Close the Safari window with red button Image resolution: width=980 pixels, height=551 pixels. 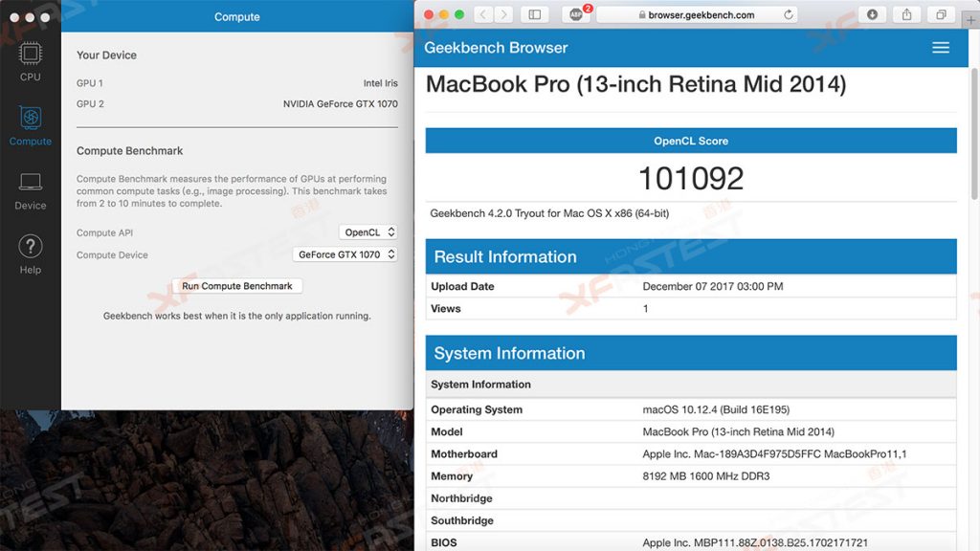428,14
